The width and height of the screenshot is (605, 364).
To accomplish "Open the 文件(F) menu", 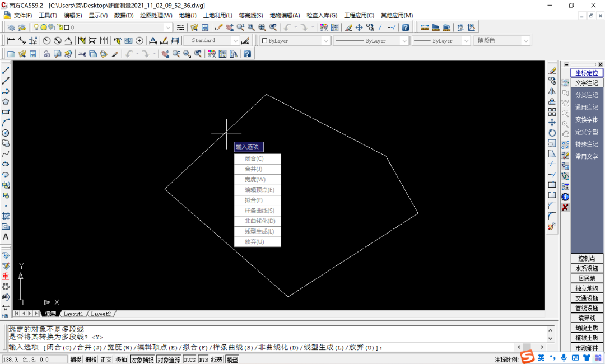I will (23, 16).
